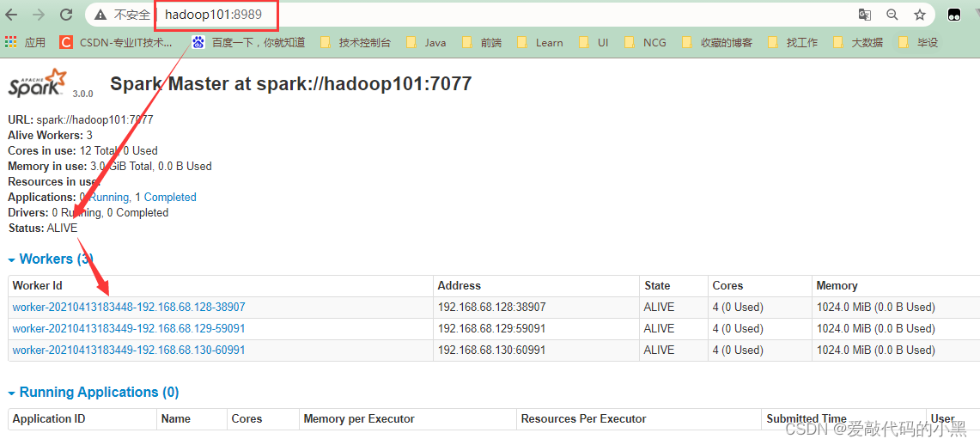Collapse the Running Applications (0) section
The image size is (980, 445).
point(93,392)
